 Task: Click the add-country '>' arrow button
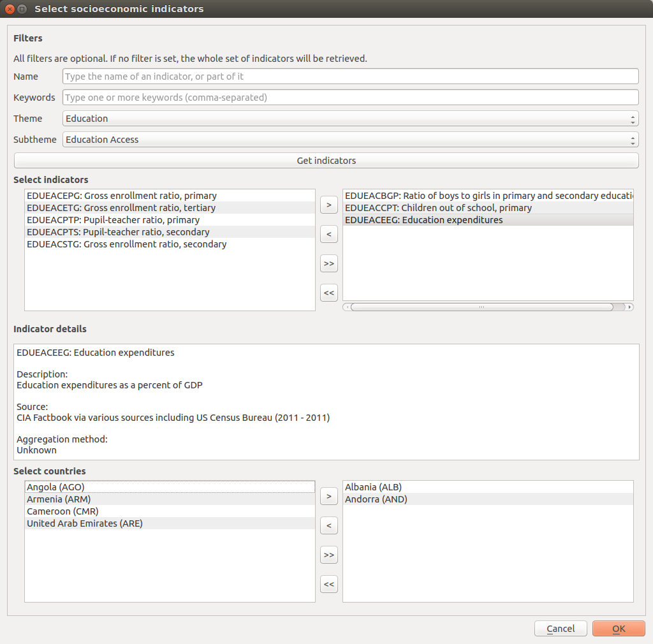tap(328, 496)
